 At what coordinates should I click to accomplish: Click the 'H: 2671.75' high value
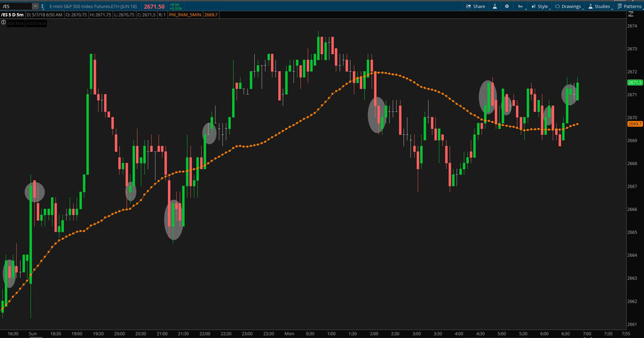coord(101,15)
